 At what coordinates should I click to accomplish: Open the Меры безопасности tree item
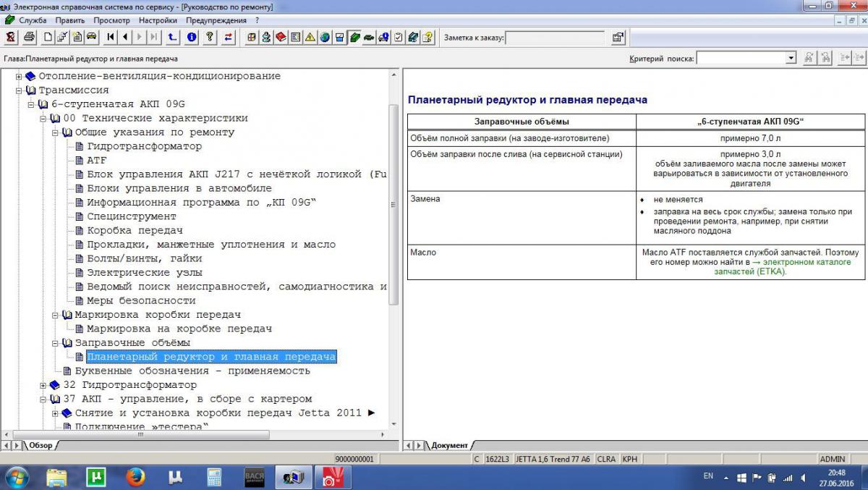[x=142, y=300]
